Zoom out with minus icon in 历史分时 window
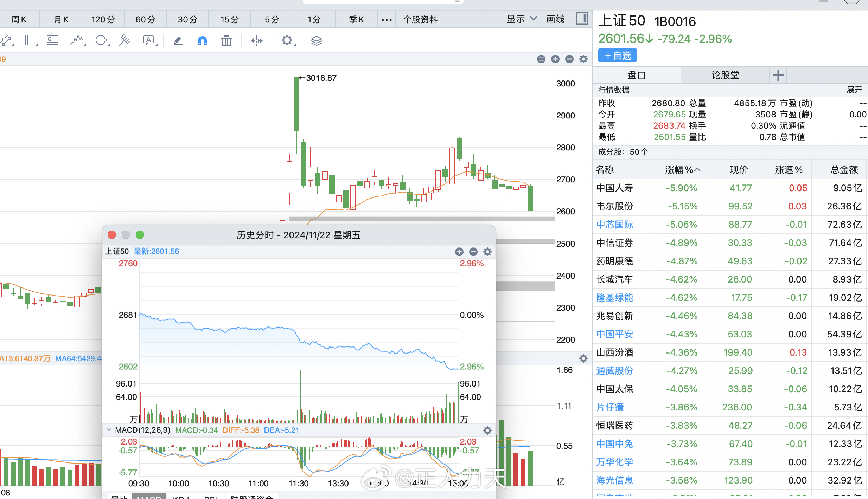 (473, 252)
